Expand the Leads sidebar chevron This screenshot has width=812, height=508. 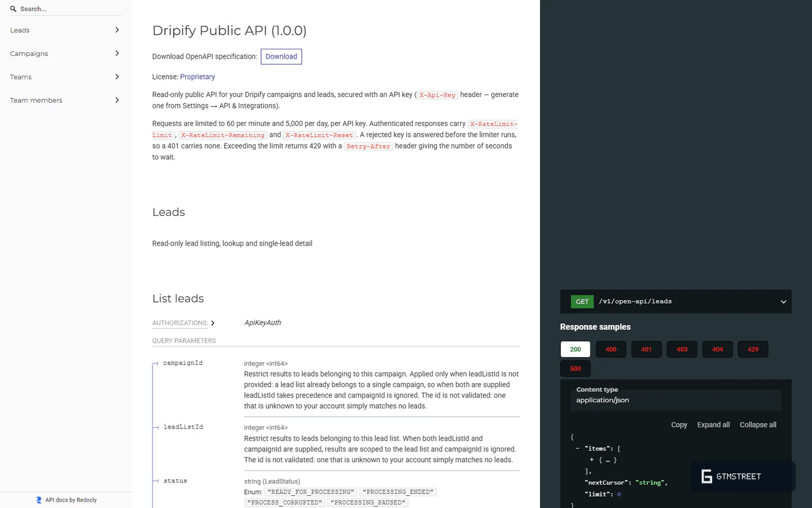click(x=117, y=30)
